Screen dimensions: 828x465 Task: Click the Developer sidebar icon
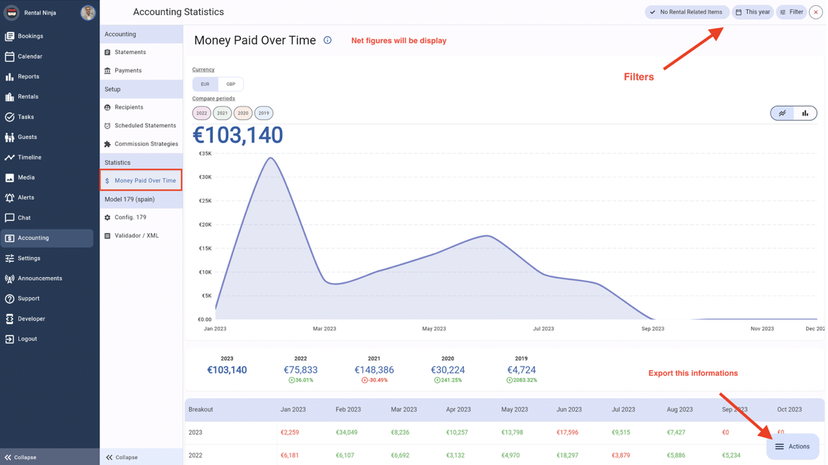[x=10, y=319]
